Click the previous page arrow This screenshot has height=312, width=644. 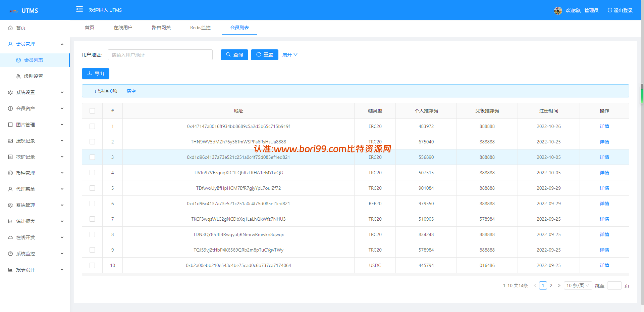535,285
